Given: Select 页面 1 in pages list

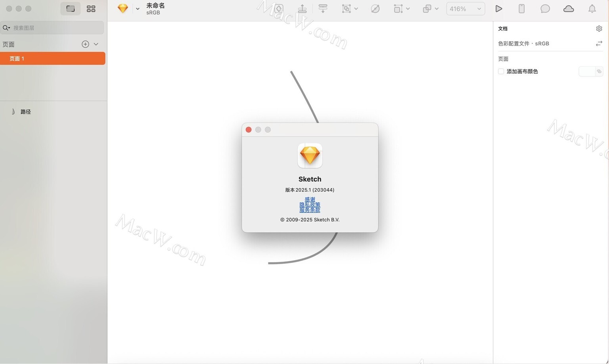Looking at the screenshot, I should click(x=52, y=59).
